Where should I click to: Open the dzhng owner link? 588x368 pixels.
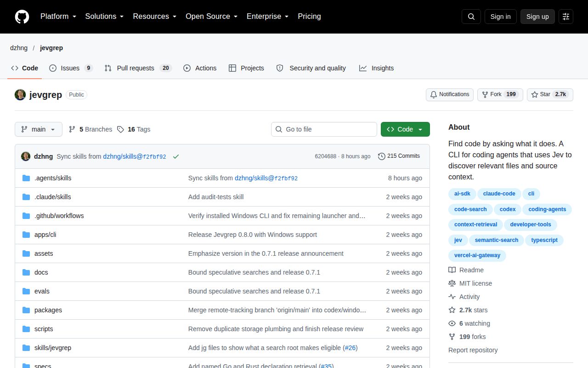point(19,48)
